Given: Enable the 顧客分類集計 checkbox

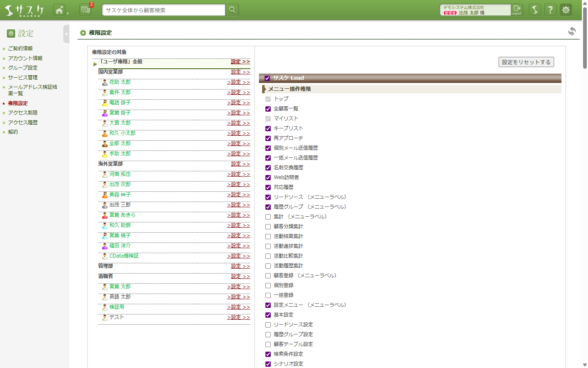Looking at the screenshot, I should (x=268, y=227).
